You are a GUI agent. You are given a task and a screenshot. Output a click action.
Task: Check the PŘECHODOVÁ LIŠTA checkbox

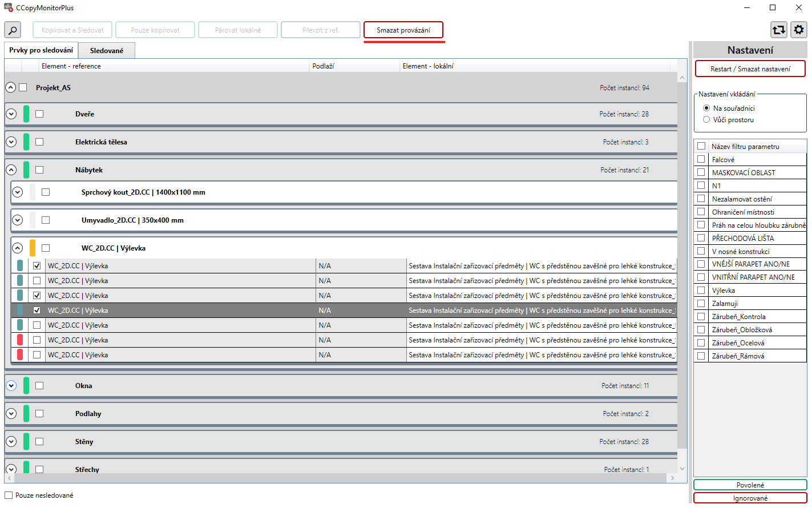[701, 238]
